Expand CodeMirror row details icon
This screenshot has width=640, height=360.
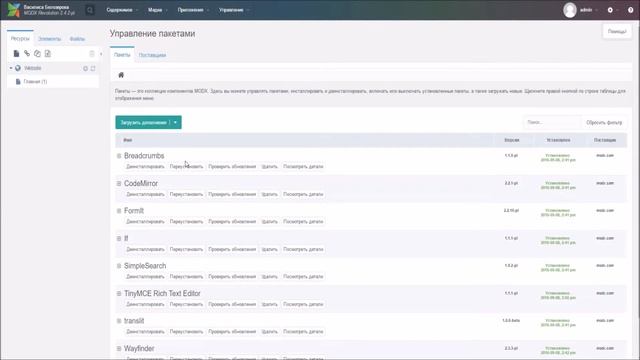(119, 184)
